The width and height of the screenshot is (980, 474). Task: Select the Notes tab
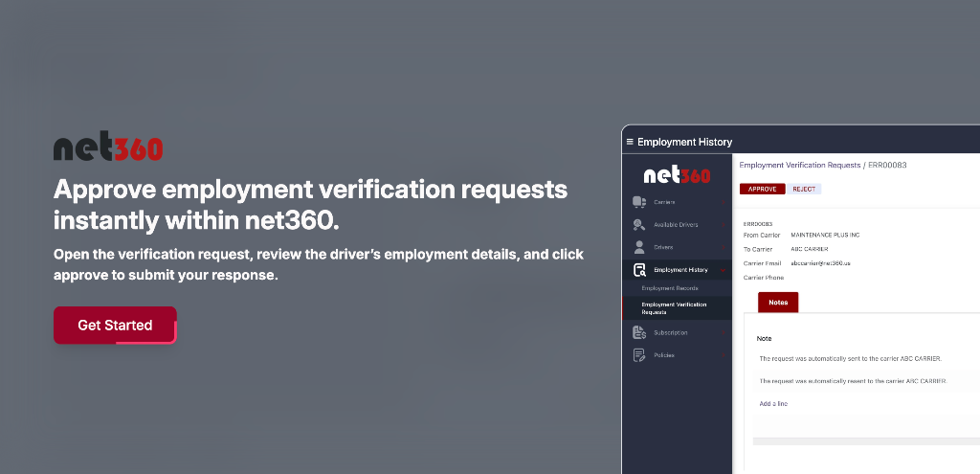tap(778, 302)
